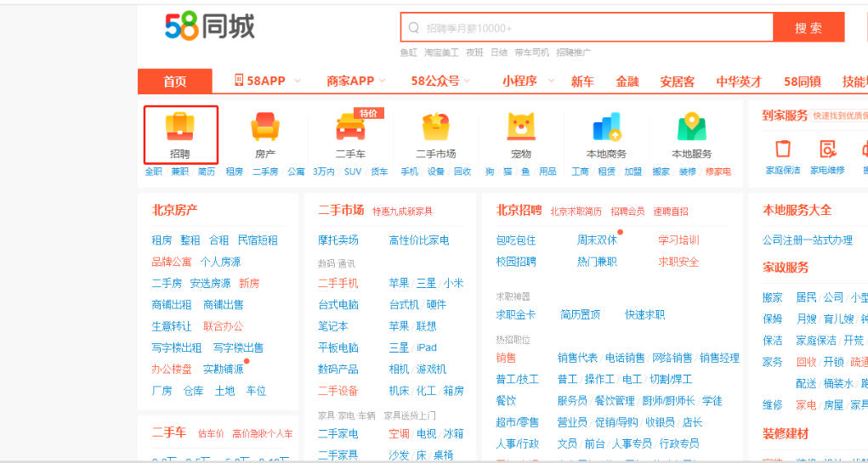Click 月嫂 link in 家政服务

[806, 319]
